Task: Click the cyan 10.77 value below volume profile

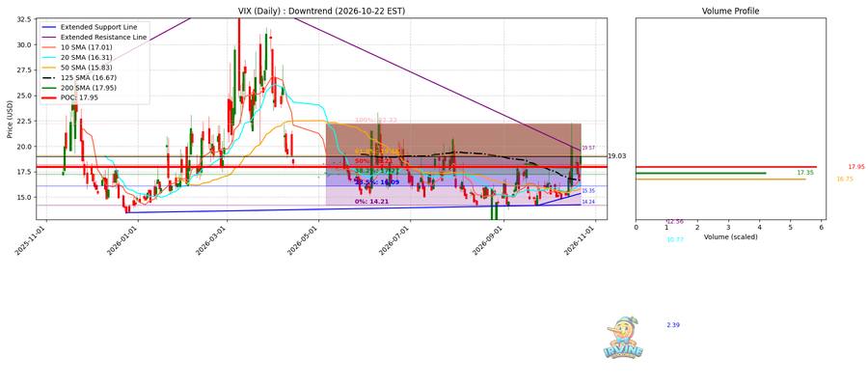Action: pyautogui.click(x=675, y=239)
